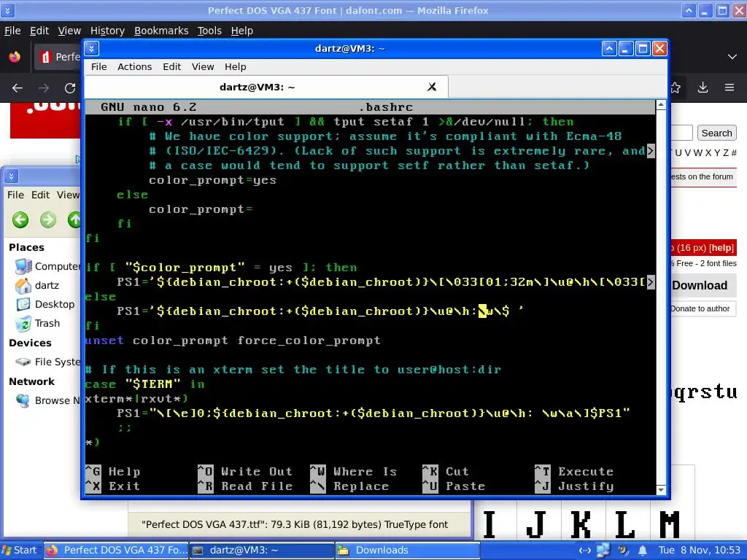Expand Firefox list all tabs chevron
The width and height of the screenshot is (747, 560).
coord(732,57)
